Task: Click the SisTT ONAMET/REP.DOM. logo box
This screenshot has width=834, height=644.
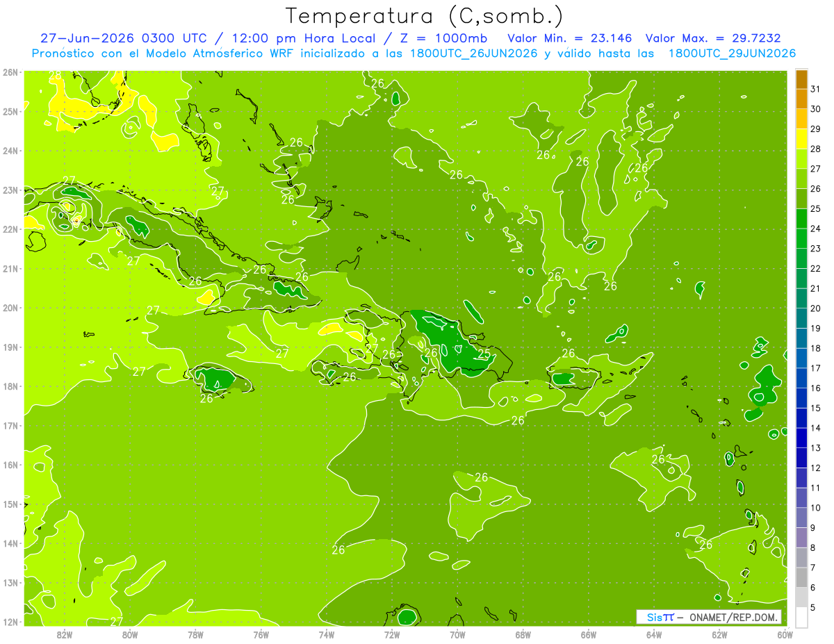Action: pos(709,617)
